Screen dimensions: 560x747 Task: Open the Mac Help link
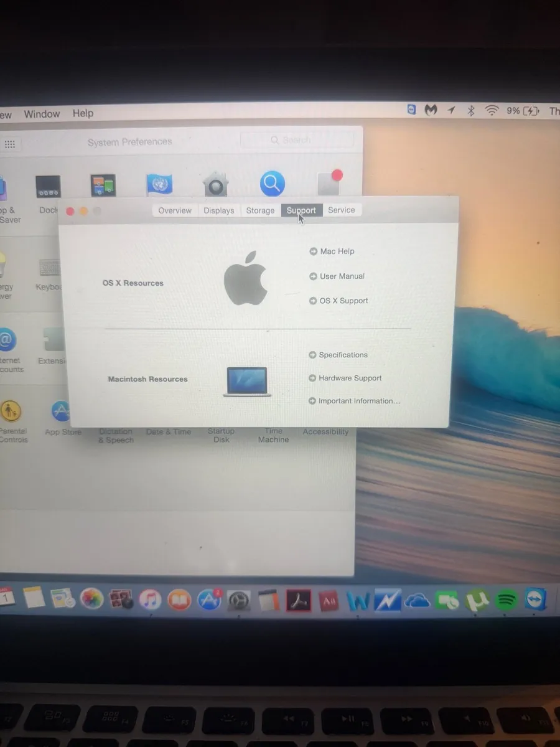tap(332, 251)
